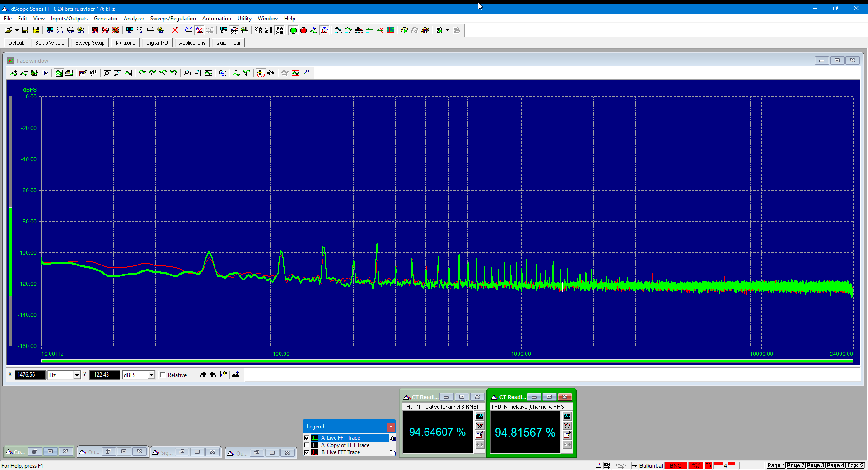Toggle B Live FFT Trace visibility checkbox

coord(307,452)
